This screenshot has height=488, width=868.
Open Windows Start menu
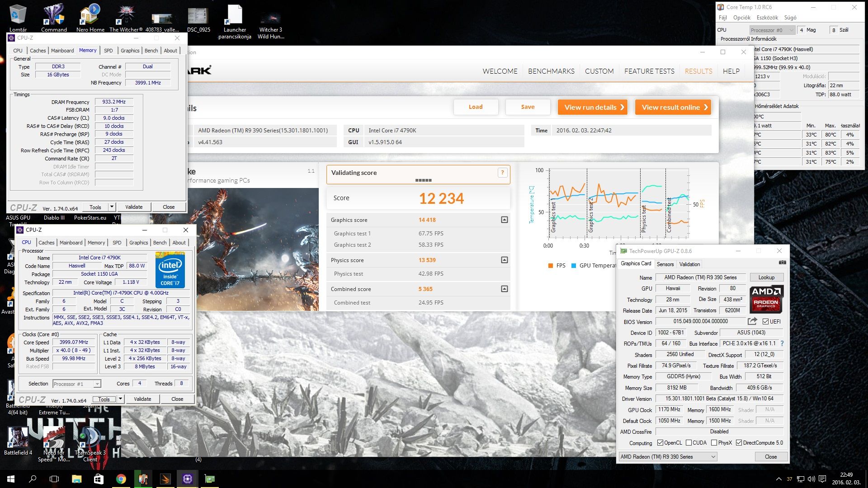click(x=11, y=479)
